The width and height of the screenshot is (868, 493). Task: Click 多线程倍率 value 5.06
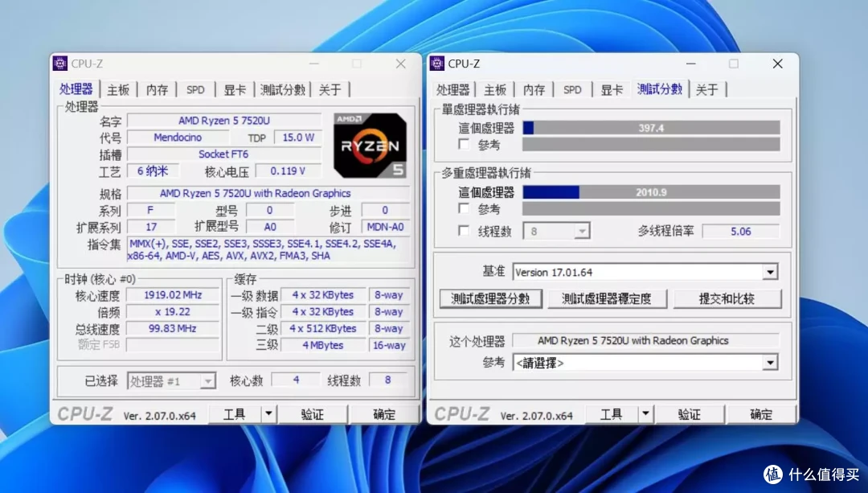(x=741, y=231)
